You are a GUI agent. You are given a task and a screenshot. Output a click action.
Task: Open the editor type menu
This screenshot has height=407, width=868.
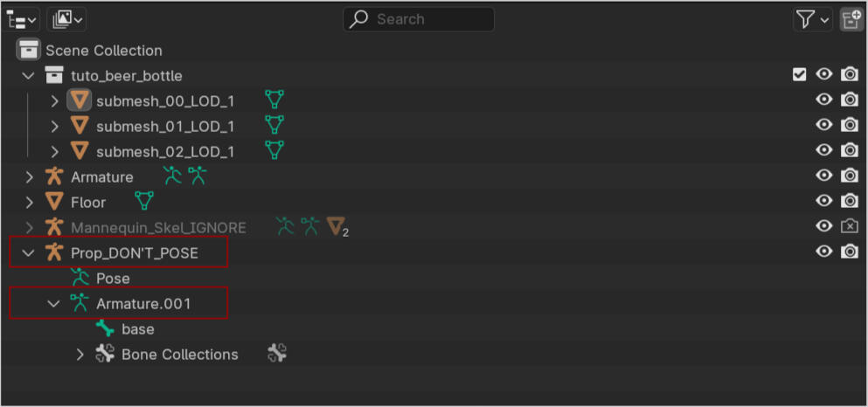(x=22, y=19)
